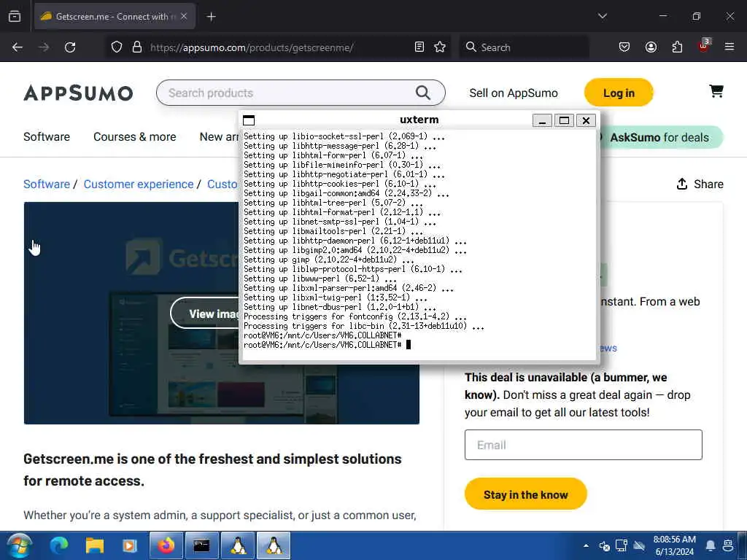Image resolution: width=747 pixels, height=560 pixels.
Task: Click the network tray icon
Action: (622, 545)
